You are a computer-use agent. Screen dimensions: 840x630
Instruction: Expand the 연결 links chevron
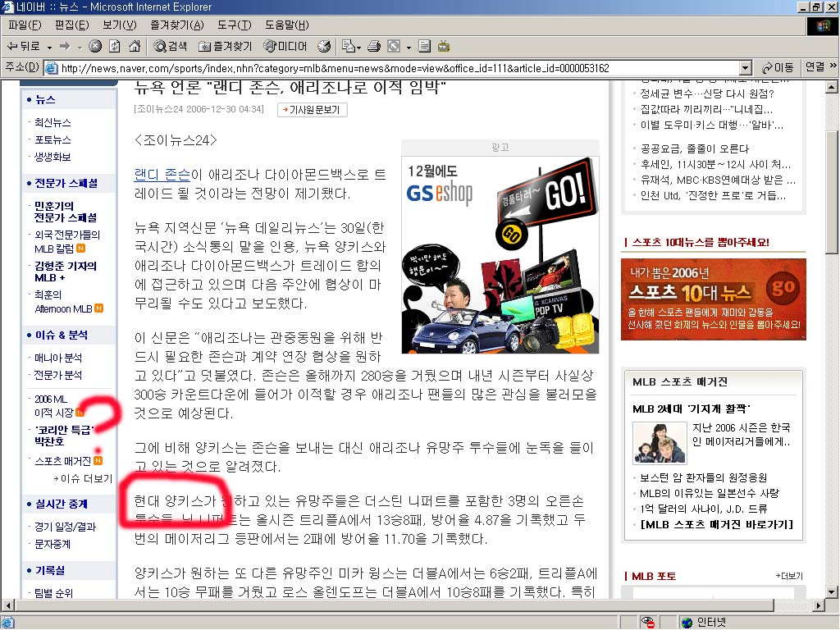pyautogui.click(x=833, y=66)
